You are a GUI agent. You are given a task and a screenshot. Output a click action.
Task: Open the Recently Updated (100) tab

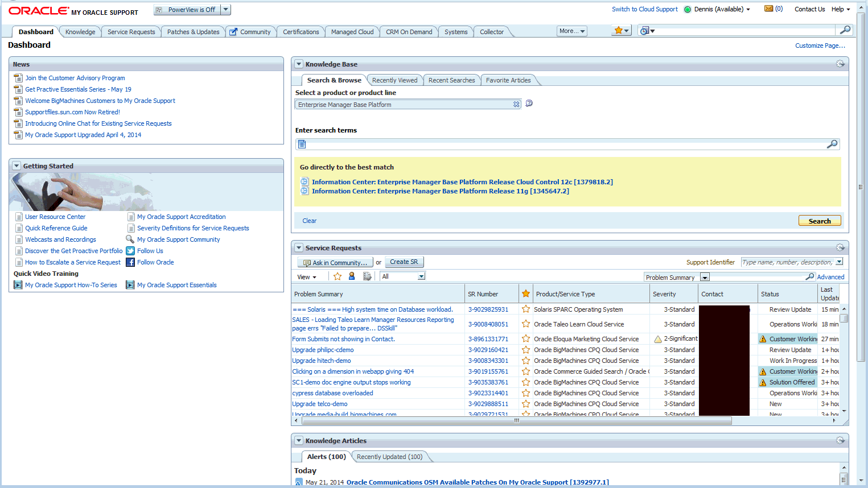[x=390, y=457]
